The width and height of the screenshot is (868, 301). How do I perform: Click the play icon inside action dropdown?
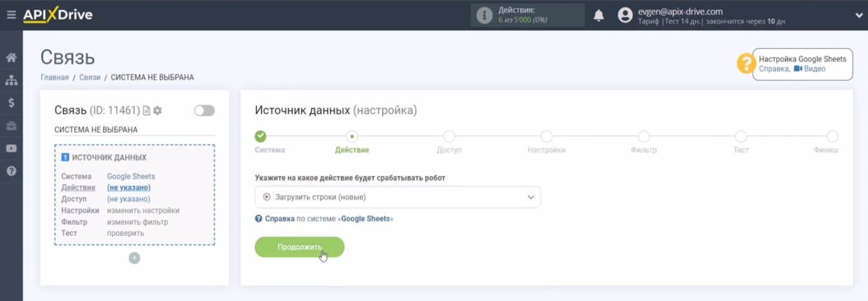tap(267, 197)
